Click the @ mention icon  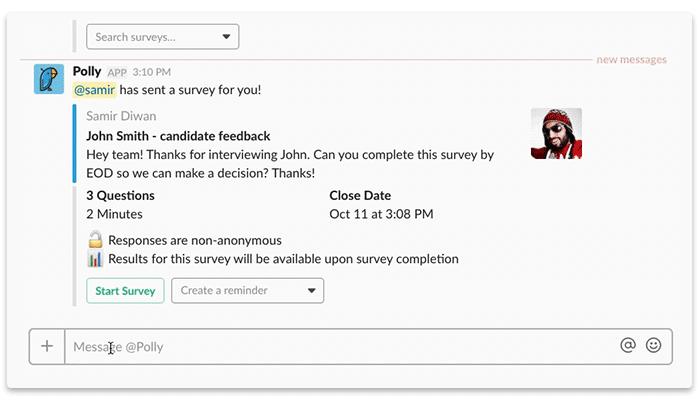[x=628, y=345]
